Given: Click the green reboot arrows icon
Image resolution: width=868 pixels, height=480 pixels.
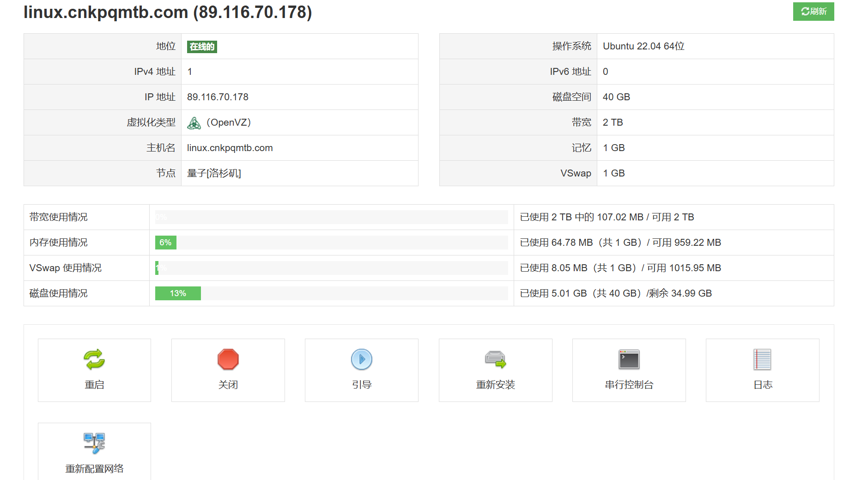Looking at the screenshot, I should (94, 359).
